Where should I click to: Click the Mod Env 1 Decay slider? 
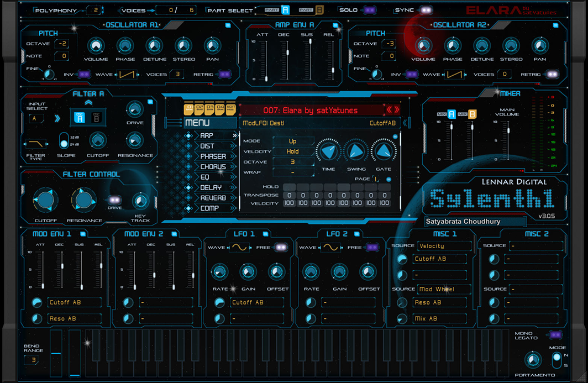pyautogui.click(x=62, y=270)
